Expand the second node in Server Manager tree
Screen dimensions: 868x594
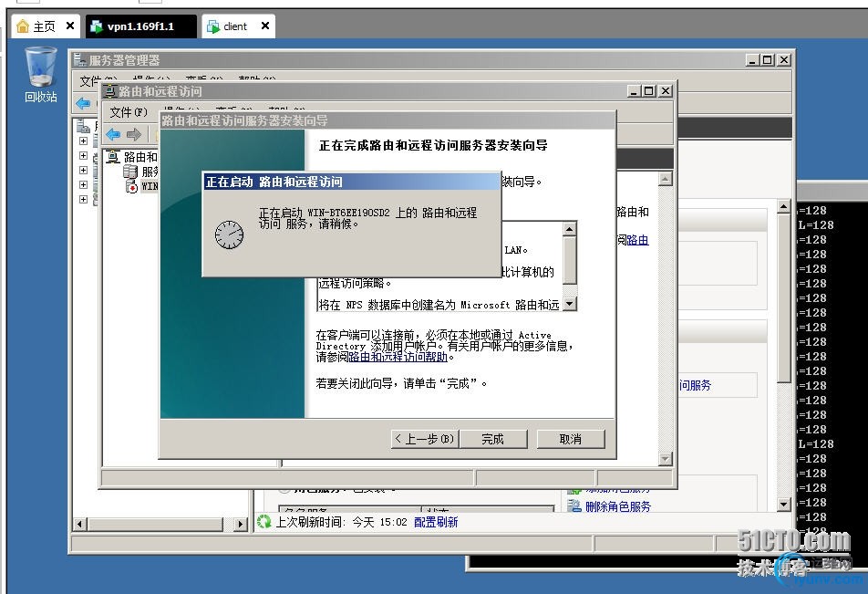coord(84,155)
